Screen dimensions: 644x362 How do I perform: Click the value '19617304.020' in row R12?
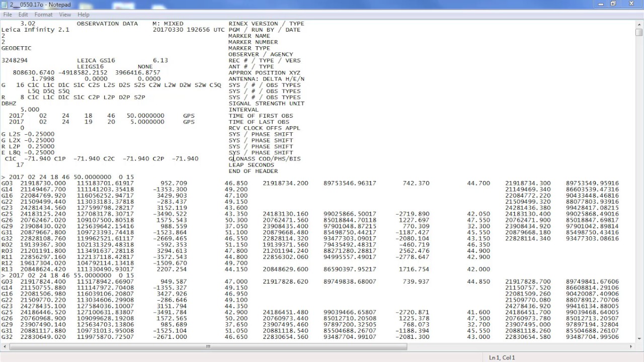43,263
